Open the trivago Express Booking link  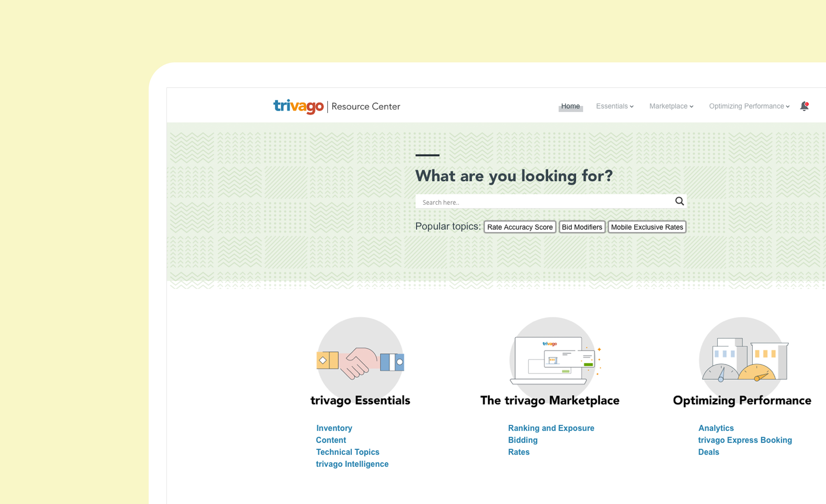pyautogui.click(x=745, y=440)
